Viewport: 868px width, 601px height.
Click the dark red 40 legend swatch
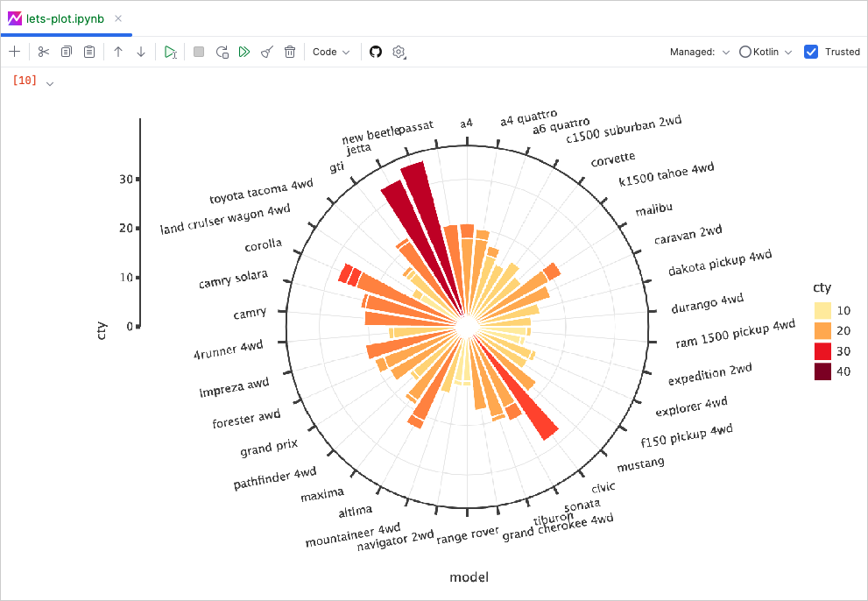pyautogui.click(x=822, y=371)
